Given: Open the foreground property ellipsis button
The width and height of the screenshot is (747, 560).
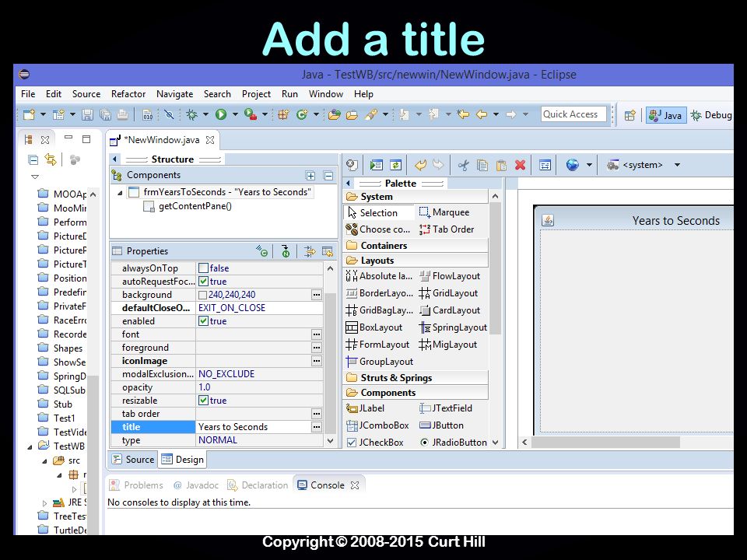Looking at the screenshot, I should [x=317, y=348].
